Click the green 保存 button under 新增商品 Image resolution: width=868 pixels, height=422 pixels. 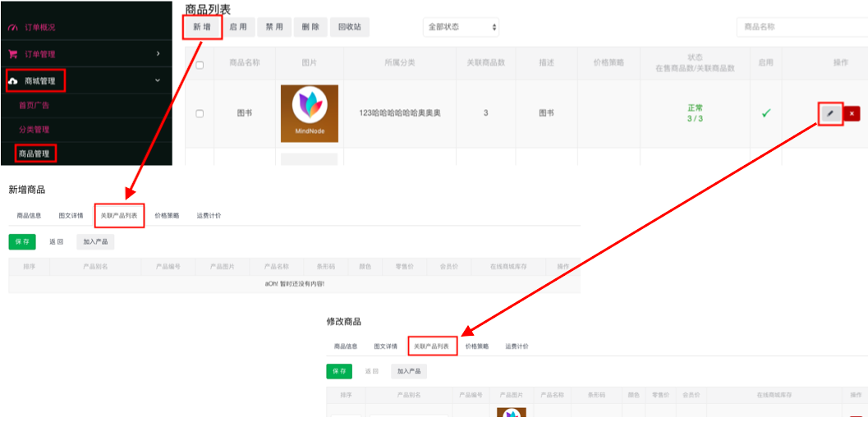[22, 241]
